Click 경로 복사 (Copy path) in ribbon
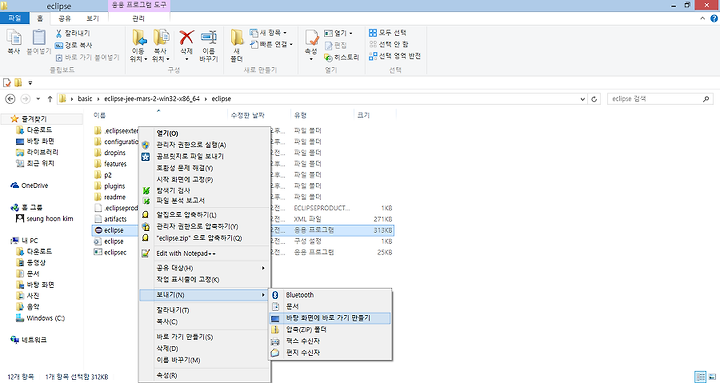The width and height of the screenshot is (720, 383). 73,45
